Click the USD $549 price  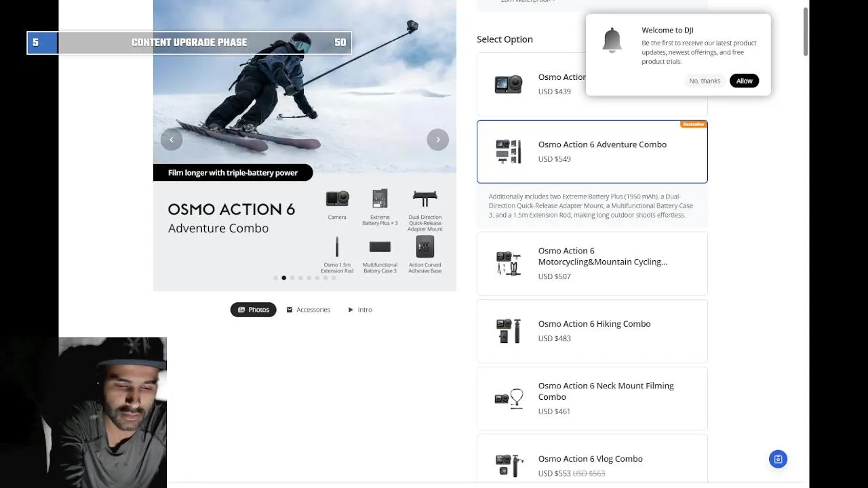555,159
